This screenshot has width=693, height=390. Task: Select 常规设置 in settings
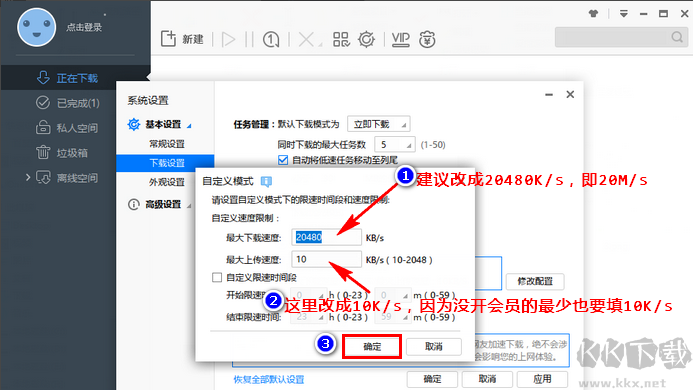pos(167,144)
